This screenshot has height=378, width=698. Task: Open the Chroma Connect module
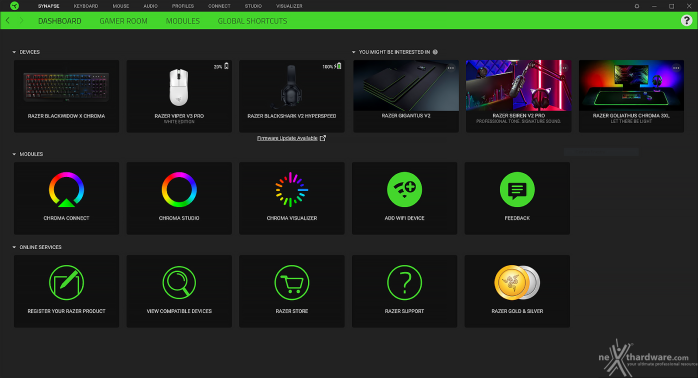[x=66, y=198]
